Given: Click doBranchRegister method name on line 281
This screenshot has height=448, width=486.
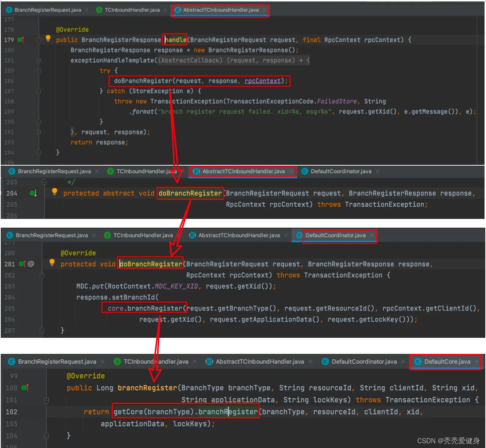Looking at the screenshot, I should coord(151,264).
